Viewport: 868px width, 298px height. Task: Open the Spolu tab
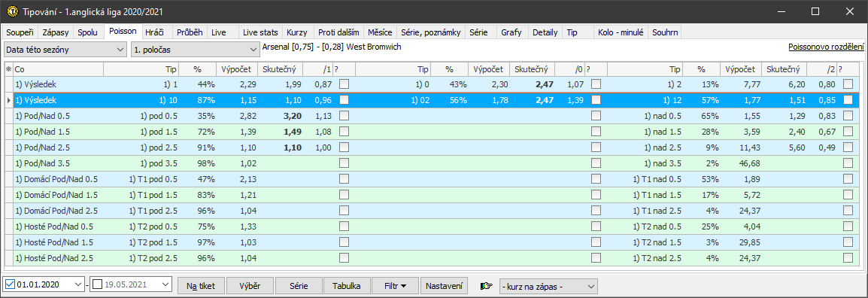tap(88, 32)
